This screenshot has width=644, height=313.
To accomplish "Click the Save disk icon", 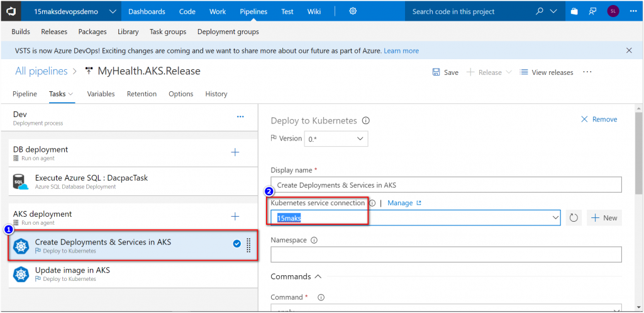I will point(436,72).
